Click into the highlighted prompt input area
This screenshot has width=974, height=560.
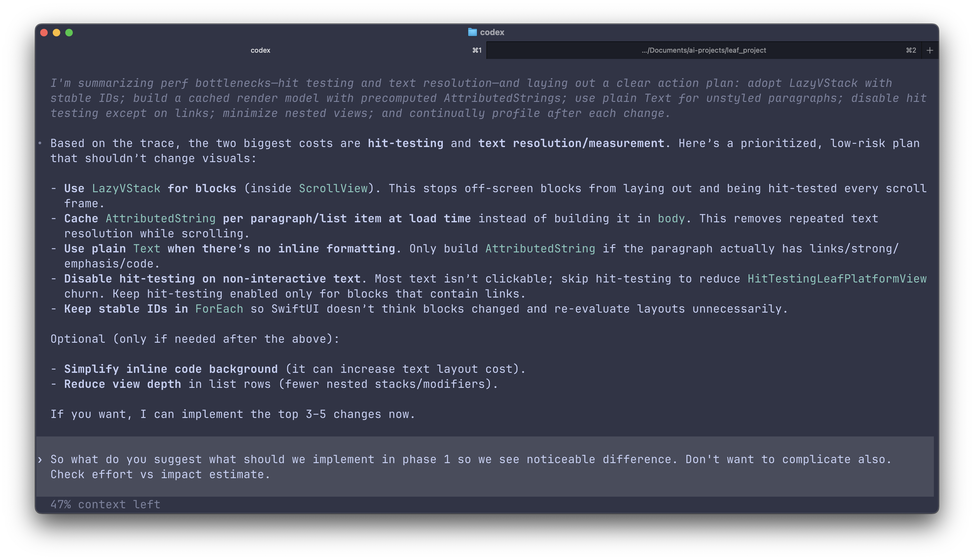tap(462, 467)
